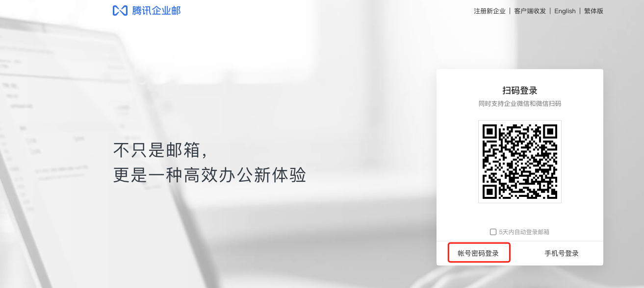Click the QR code top-right finder square
Image resolution: width=644 pixels, height=288 pixels.
[x=549, y=133]
